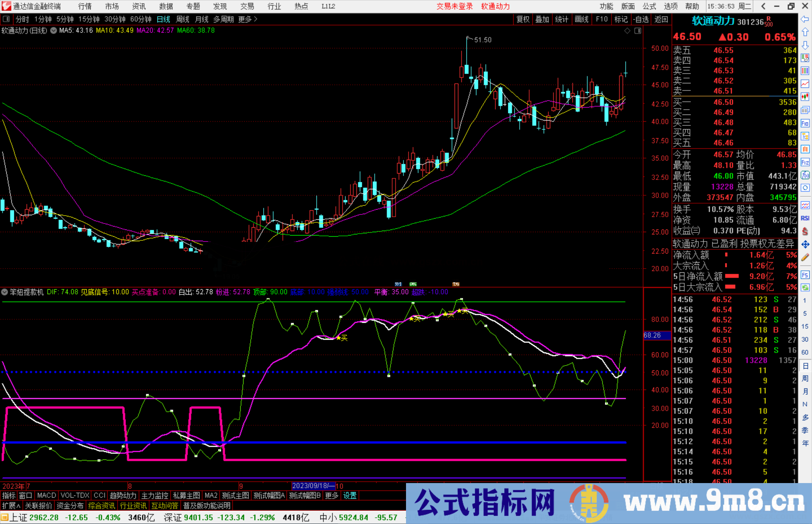Click 交易未登录 to log in for trading
The height and width of the screenshot is (524, 812).
[x=454, y=6]
